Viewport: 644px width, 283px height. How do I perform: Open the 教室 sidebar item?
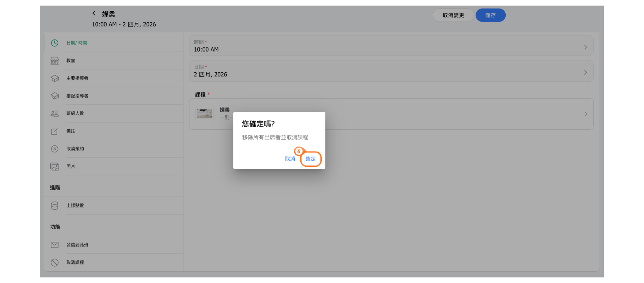point(71,61)
